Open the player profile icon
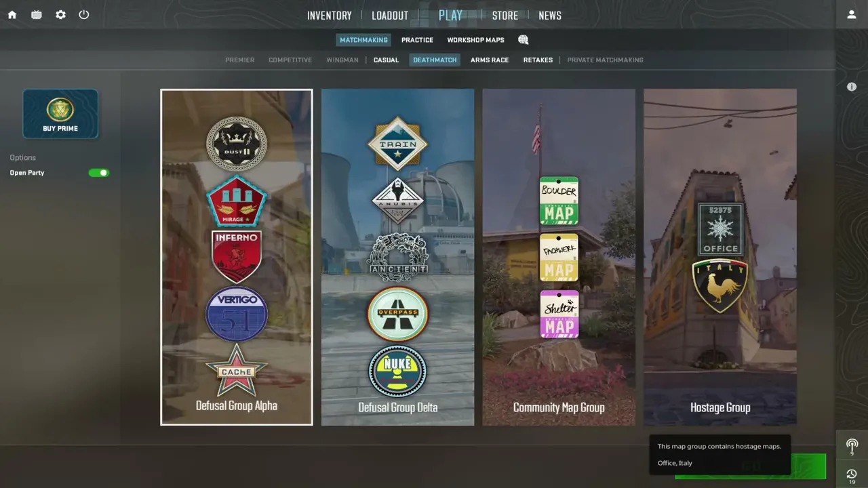This screenshot has height=488, width=868. (852, 14)
